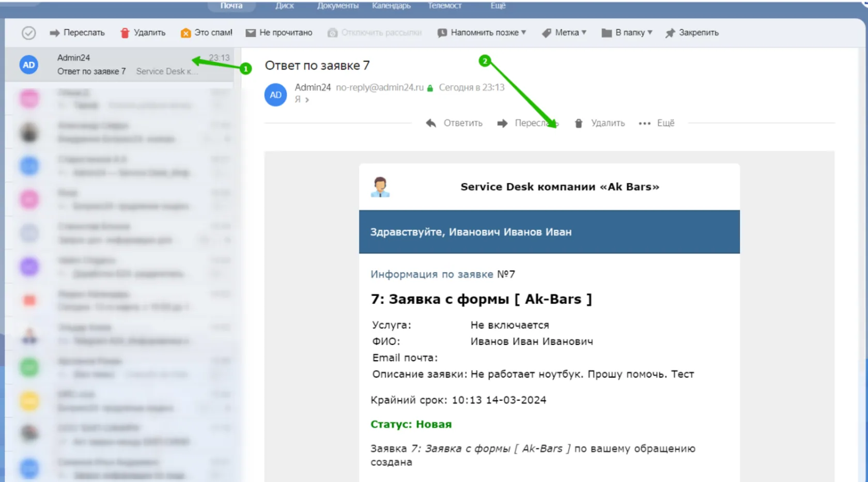
Task: Click the Информация по заявке link
Action: (x=431, y=274)
